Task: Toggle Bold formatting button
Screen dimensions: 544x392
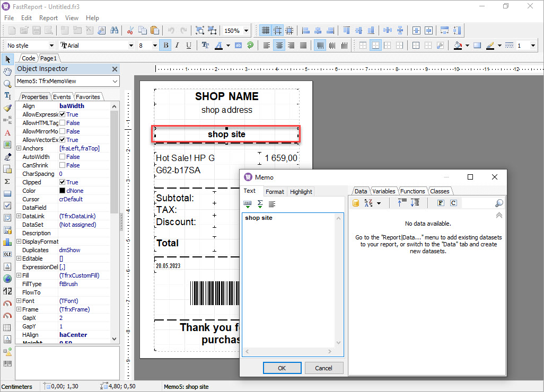Action: click(x=166, y=46)
